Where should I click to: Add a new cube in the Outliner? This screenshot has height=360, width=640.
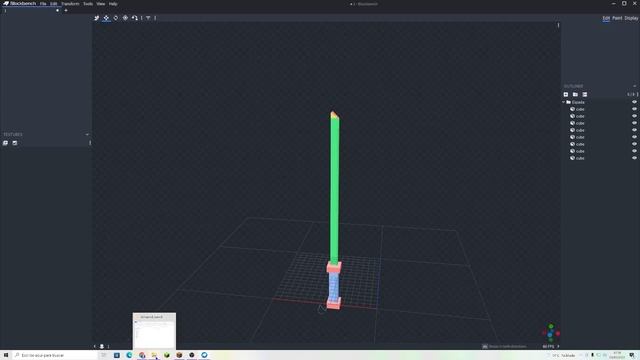pyautogui.click(x=566, y=94)
